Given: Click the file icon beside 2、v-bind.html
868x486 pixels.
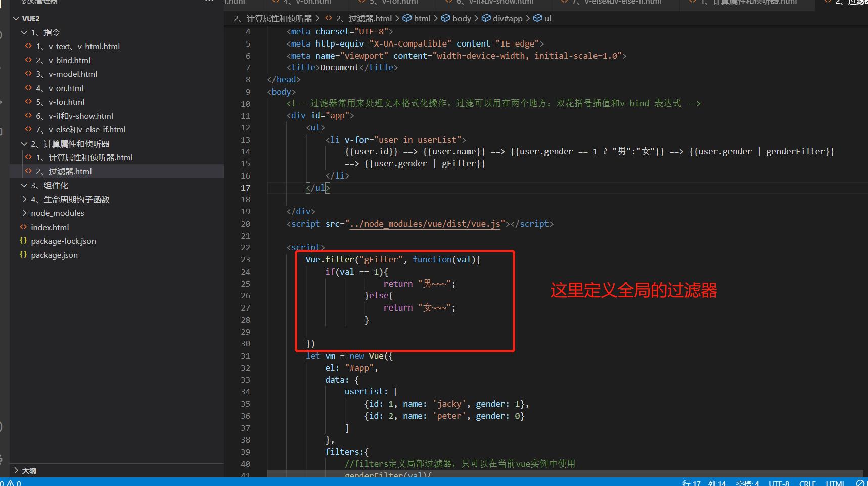Looking at the screenshot, I should (28, 60).
